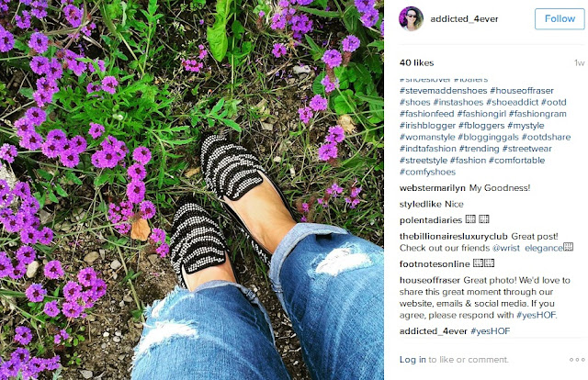Viewport: 588px width, 380px height.
Task: Open thebillionairesluxuryclub profile
Action: 453,237
